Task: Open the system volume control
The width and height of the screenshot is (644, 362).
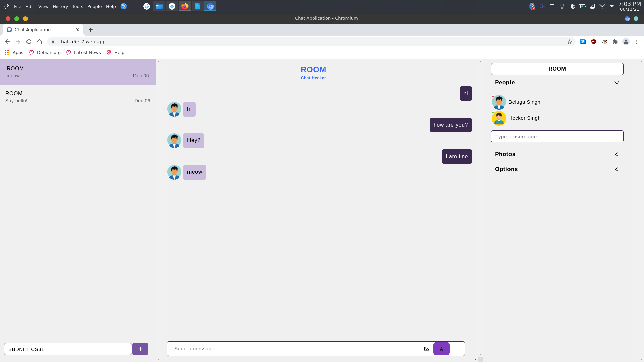Action: click(x=572, y=6)
